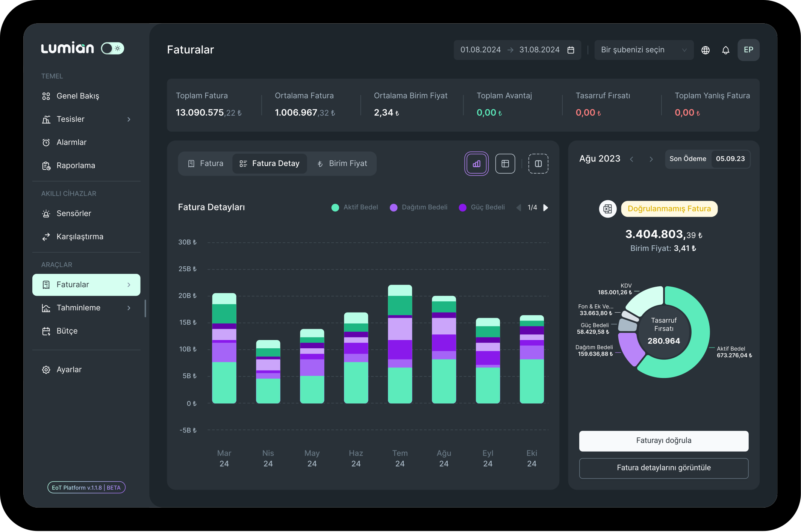The image size is (801, 532).
Task: Expand the Faturalar menu chevron
Action: (x=129, y=285)
